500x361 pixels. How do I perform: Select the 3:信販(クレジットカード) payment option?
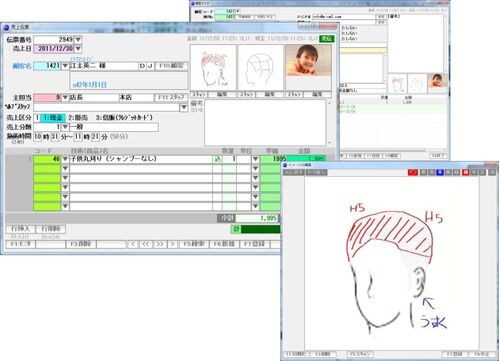(x=124, y=117)
